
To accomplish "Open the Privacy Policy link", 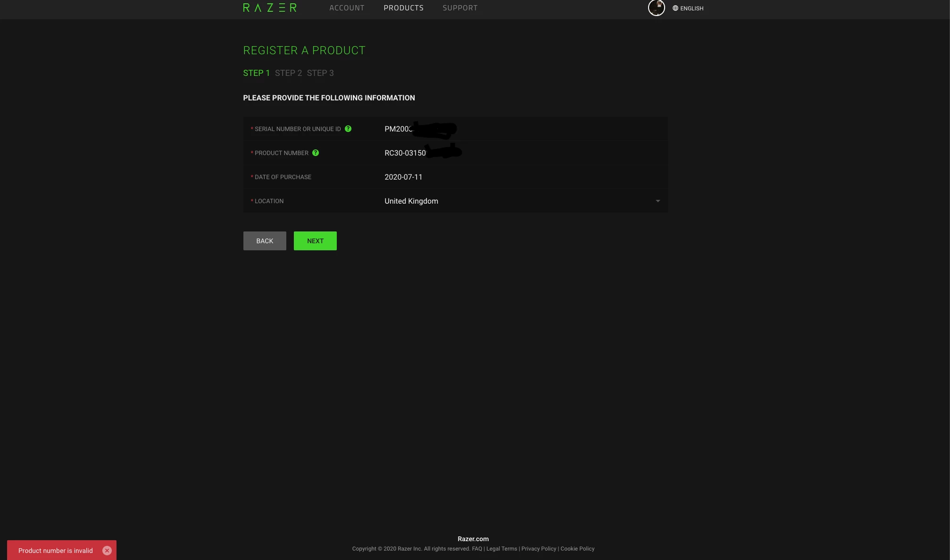I will 539,548.
